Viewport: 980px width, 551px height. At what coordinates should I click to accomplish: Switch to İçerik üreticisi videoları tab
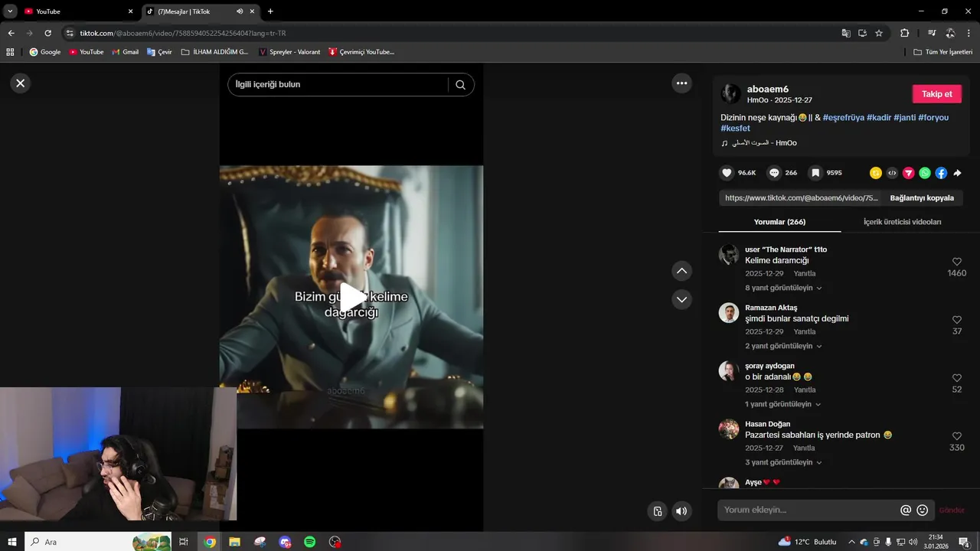point(902,222)
